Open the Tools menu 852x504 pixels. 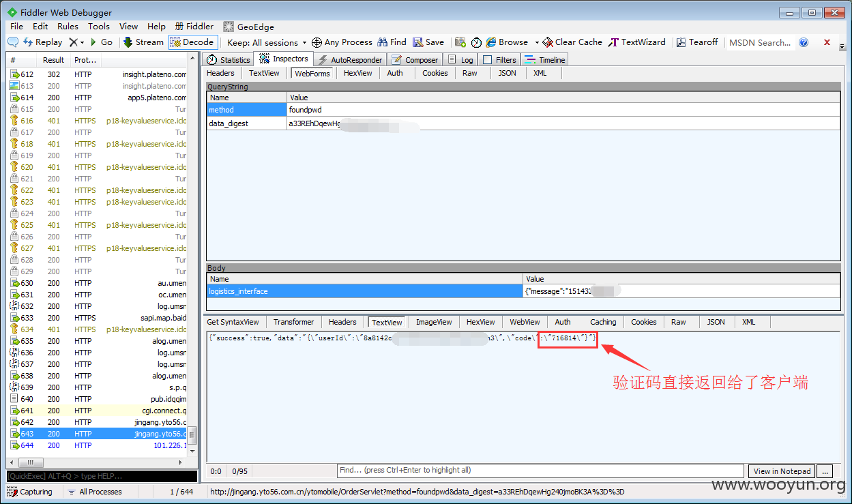tap(99, 26)
